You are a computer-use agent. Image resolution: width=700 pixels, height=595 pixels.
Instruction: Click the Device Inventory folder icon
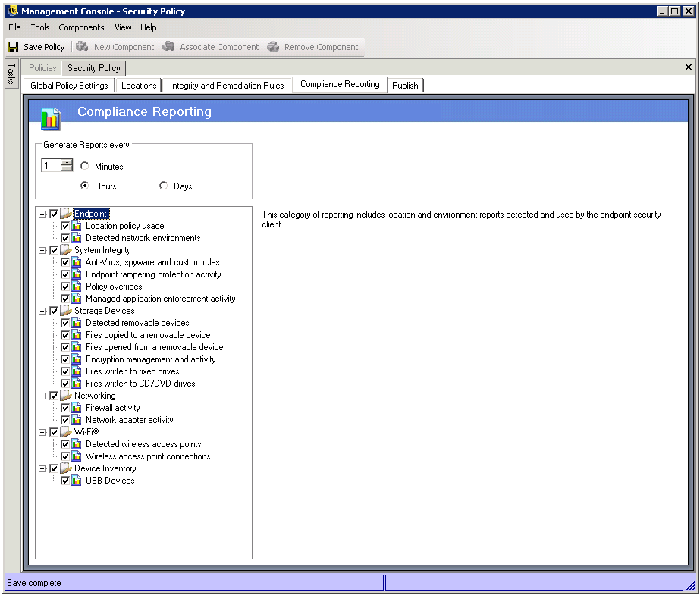pyautogui.click(x=66, y=468)
